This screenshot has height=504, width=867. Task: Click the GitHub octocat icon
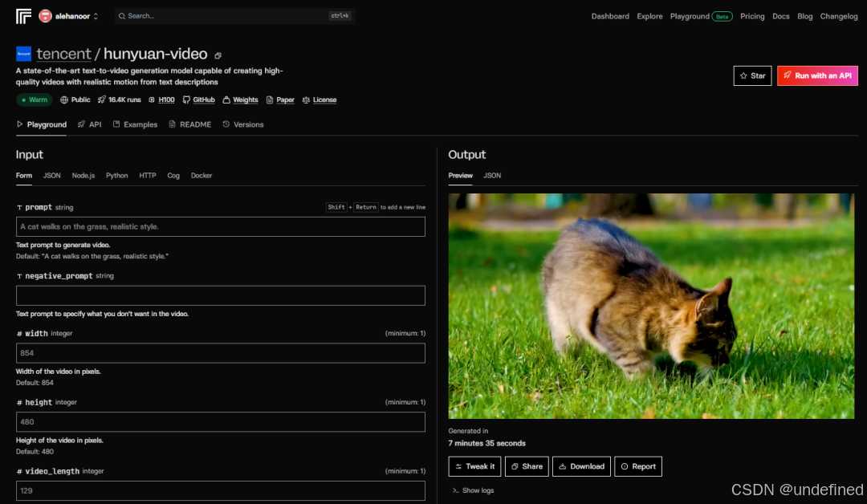point(186,100)
